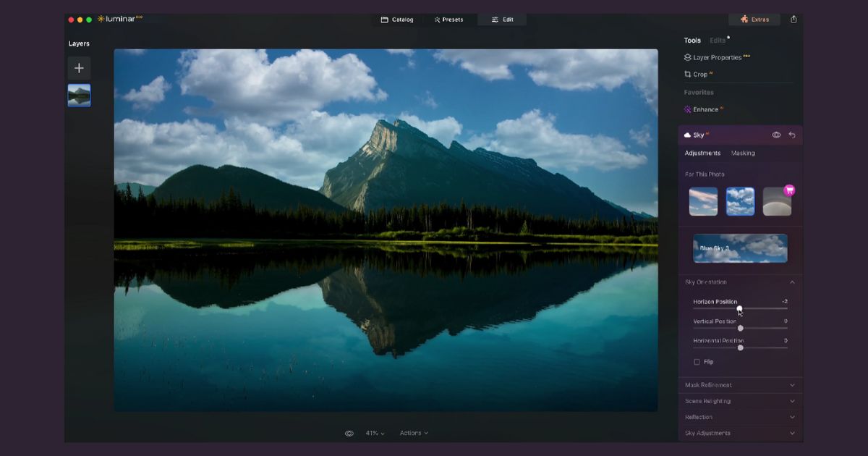This screenshot has height=456, width=868.
Task: Click the Horizon Position value -2
Action: (784, 301)
